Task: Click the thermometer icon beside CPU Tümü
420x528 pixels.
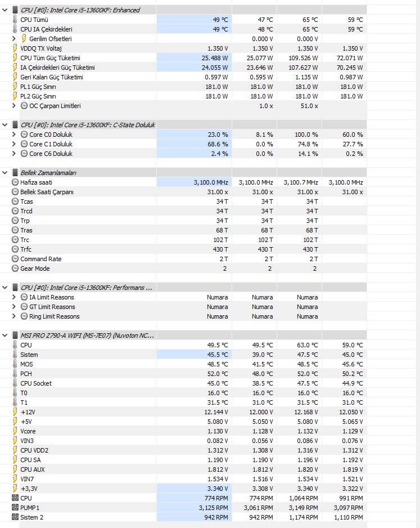Action: tap(15, 20)
